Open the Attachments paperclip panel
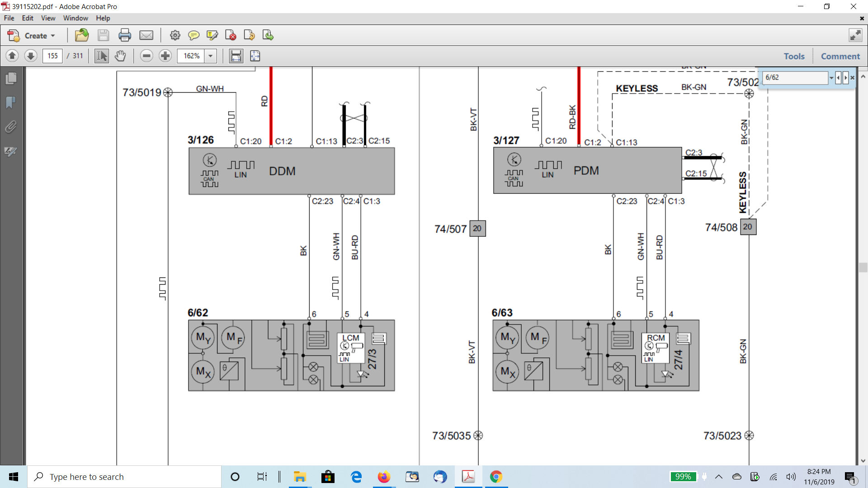 tap(11, 127)
